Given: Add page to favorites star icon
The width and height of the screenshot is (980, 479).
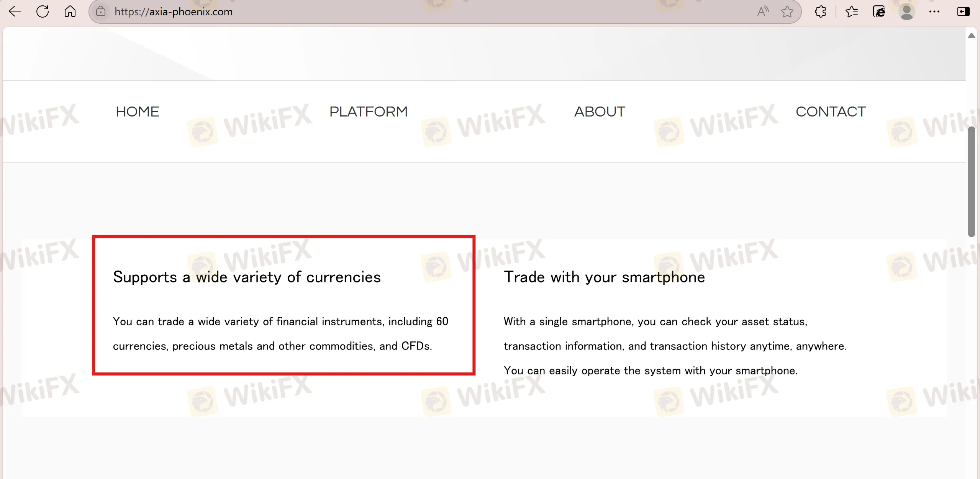Looking at the screenshot, I should [x=787, y=11].
